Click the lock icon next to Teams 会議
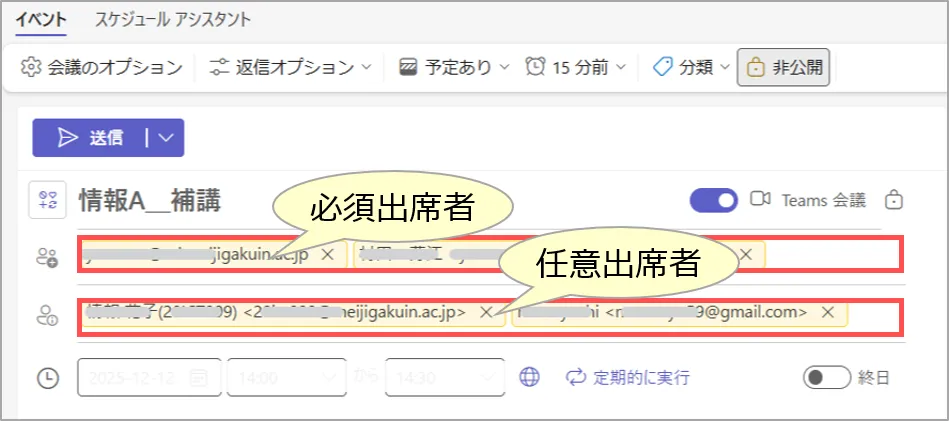Screen dimensions: 949x421 894,200
